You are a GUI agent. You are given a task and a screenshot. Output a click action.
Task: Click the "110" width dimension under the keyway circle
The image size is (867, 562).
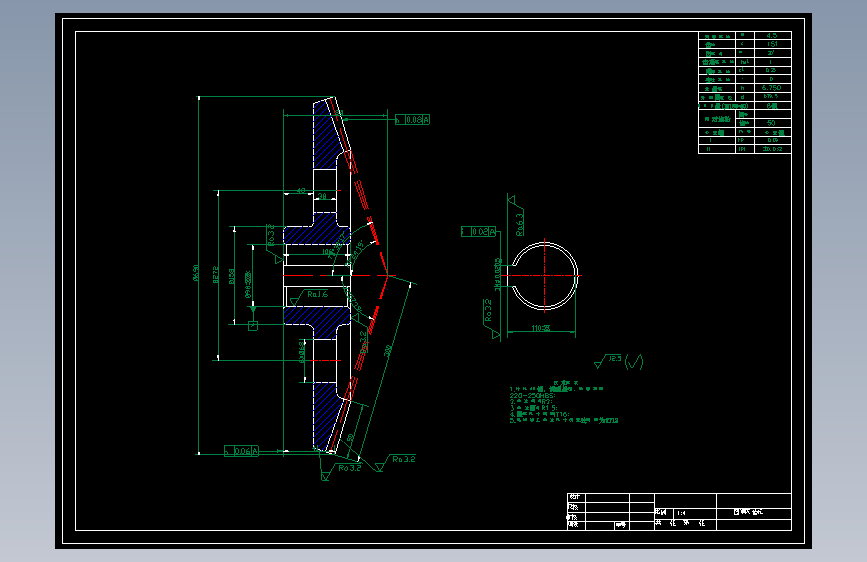click(541, 329)
